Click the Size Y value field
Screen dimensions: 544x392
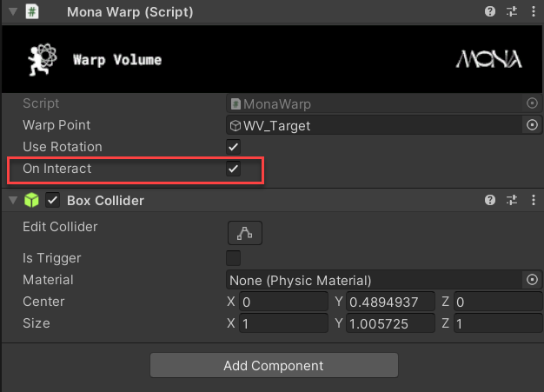(390, 323)
